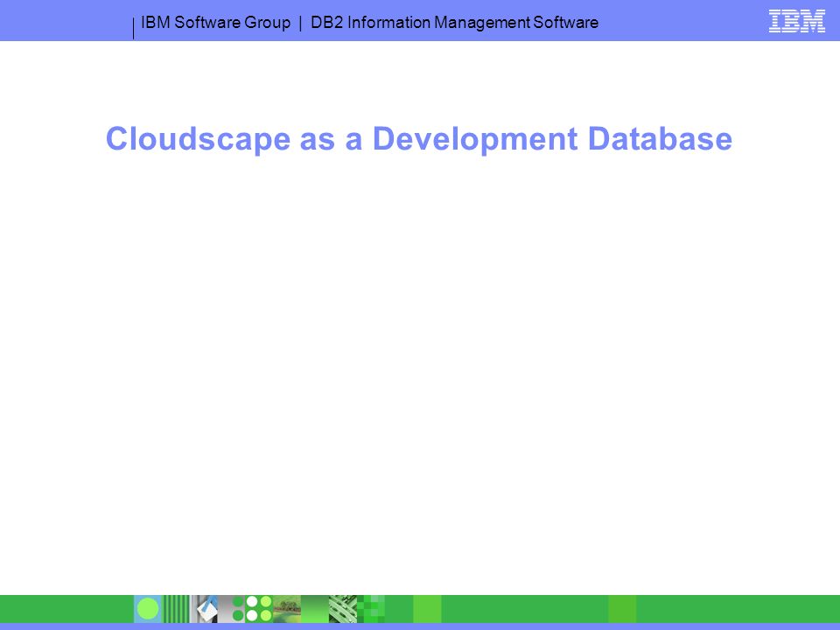Image resolution: width=840 pixels, height=630 pixels.
Task: Click the green circle tile in footer strip
Action: pos(148,609)
